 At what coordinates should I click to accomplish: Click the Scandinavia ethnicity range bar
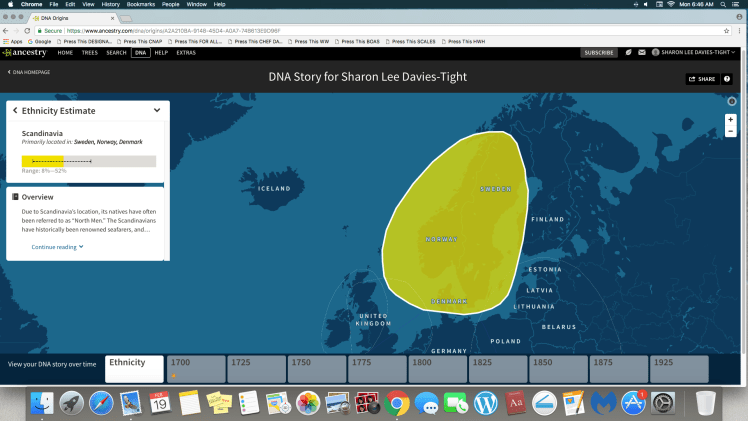pyautogui.click(x=89, y=161)
